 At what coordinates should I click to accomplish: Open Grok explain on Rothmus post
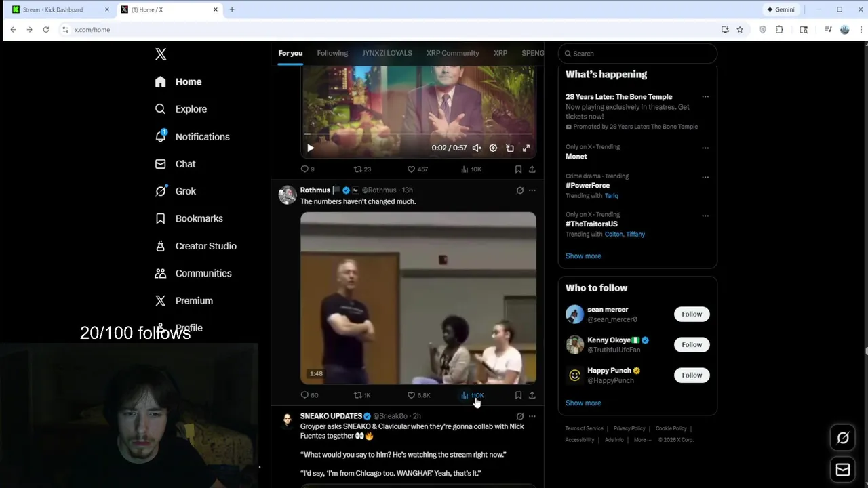(x=520, y=190)
